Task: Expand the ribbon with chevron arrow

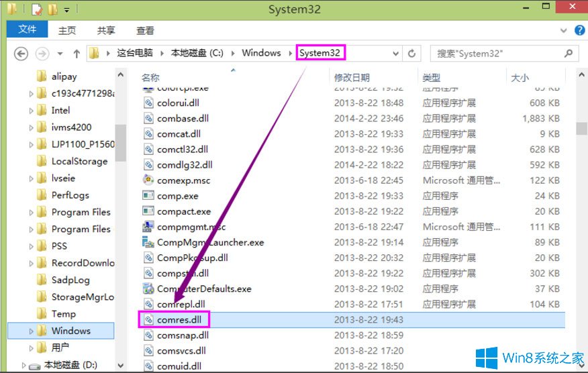Action: click(x=563, y=30)
